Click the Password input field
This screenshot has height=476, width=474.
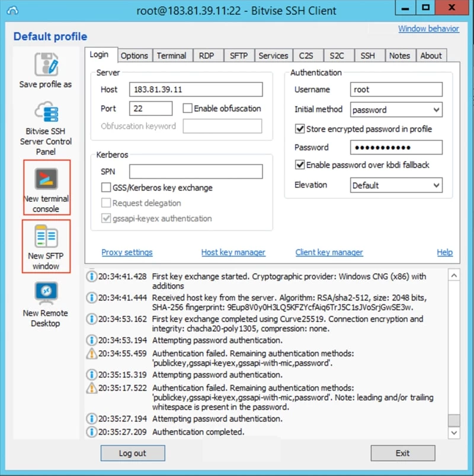tap(396, 147)
